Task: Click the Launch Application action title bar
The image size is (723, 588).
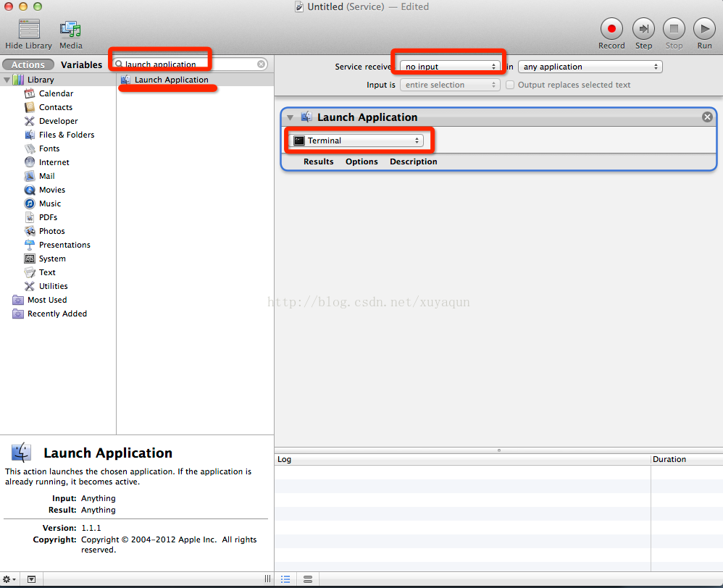Action: coord(499,117)
